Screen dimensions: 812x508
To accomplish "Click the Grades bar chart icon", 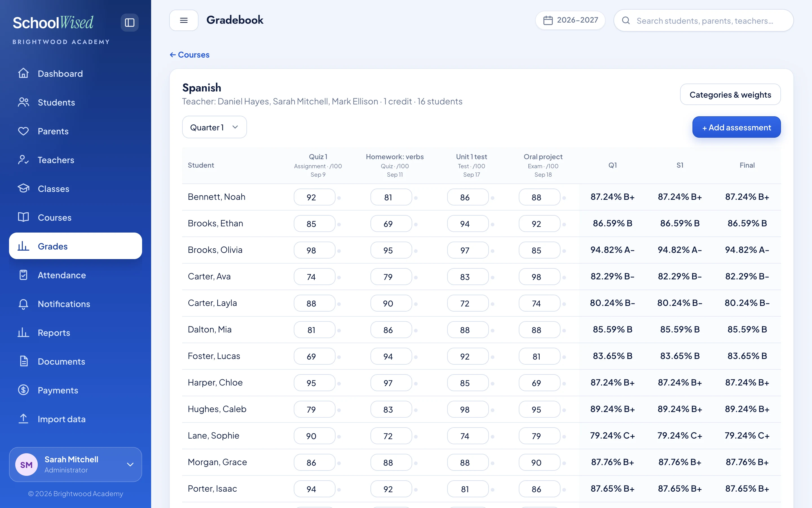I will 23,246.
